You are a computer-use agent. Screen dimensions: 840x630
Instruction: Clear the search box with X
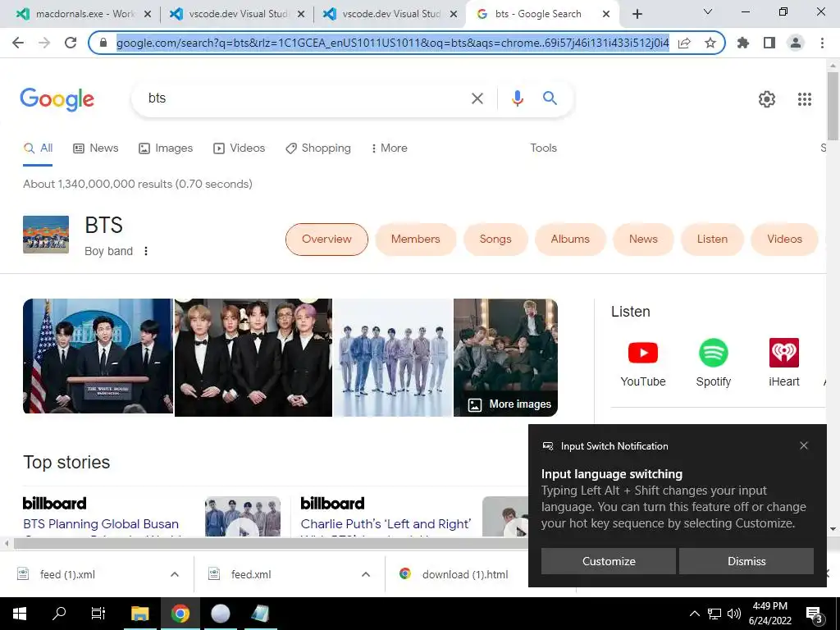pyautogui.click(x=477, y=98)
